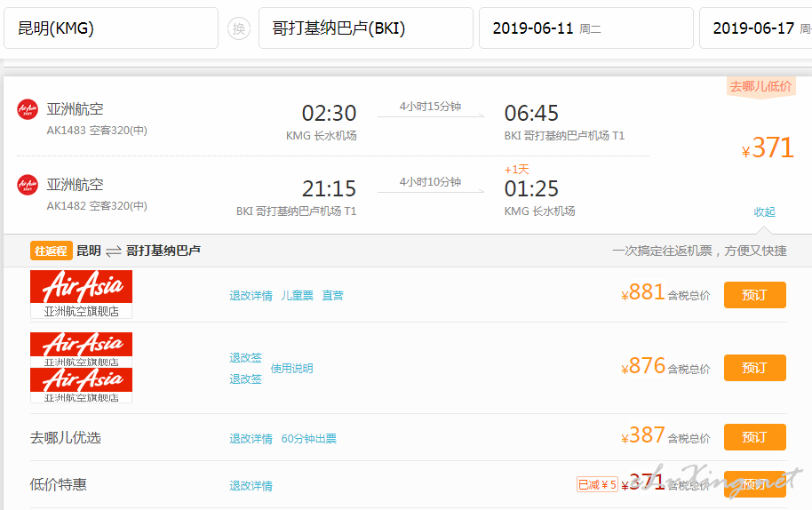Book the ¥387 去哪儿优选 fare
This screenshot has height=510, width=812.
point(754,437)
